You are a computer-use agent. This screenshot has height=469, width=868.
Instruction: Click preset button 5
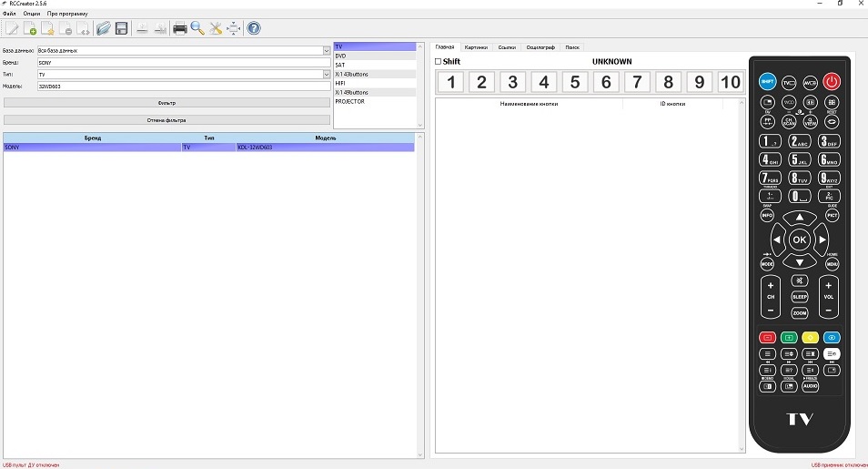click(x=575, y=82)
